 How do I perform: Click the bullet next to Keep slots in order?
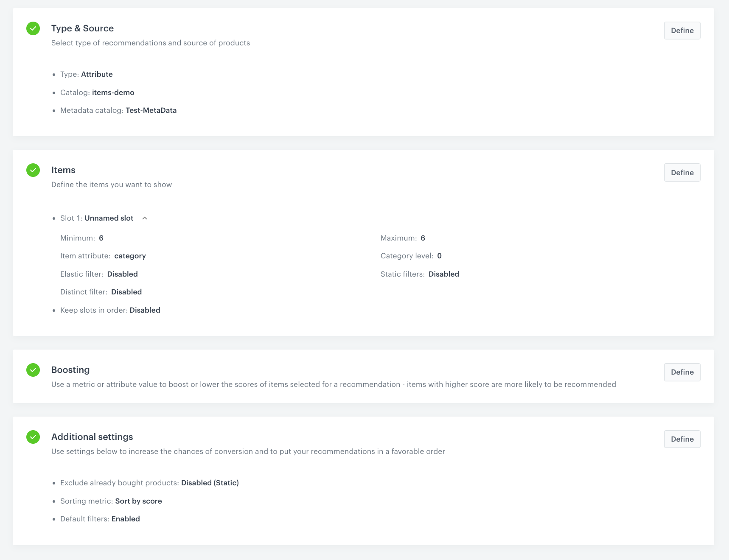pos(54,311)
